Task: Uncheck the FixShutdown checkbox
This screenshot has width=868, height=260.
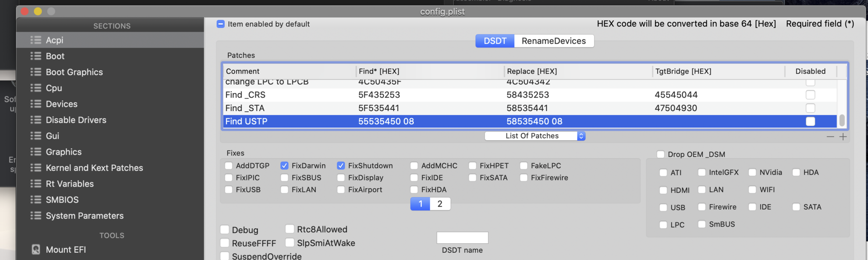Action: pos(341,166)
